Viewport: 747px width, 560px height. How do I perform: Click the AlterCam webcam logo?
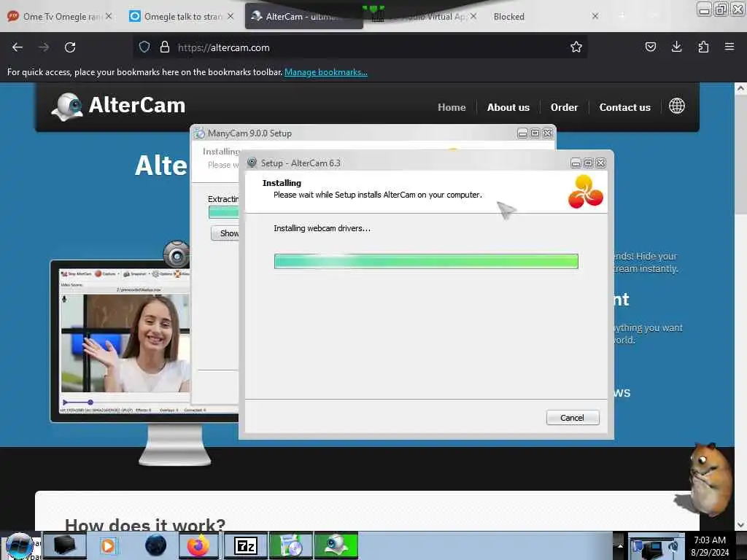(67, 106)
